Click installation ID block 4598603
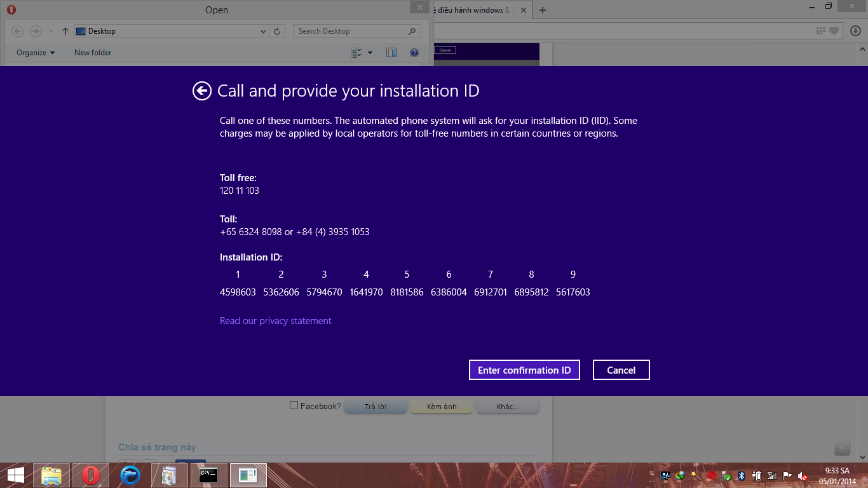868x488 pixels. pos(238,292)
